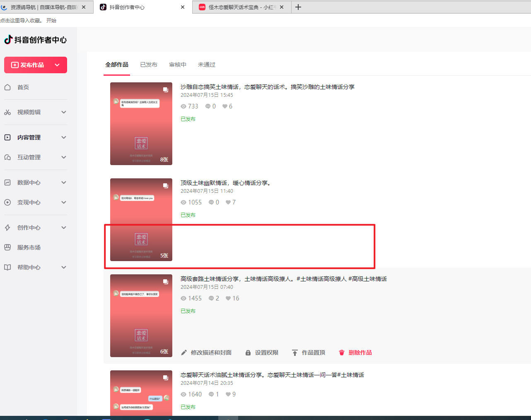This screenshot has width=531, height=420.
Task: Click the scissors icon for 视频剪辑
Action: click(x=7, y=112)
